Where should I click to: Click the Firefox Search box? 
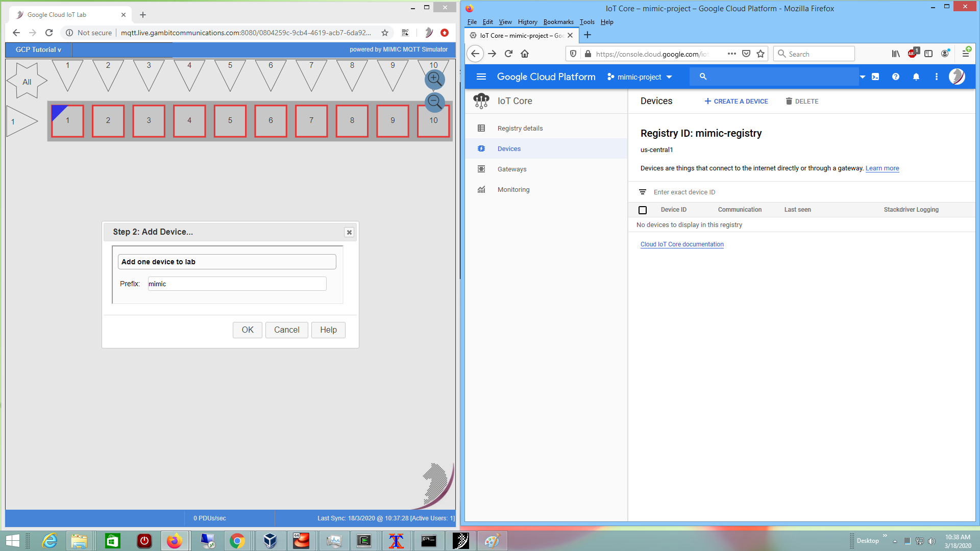click(814, 54)
